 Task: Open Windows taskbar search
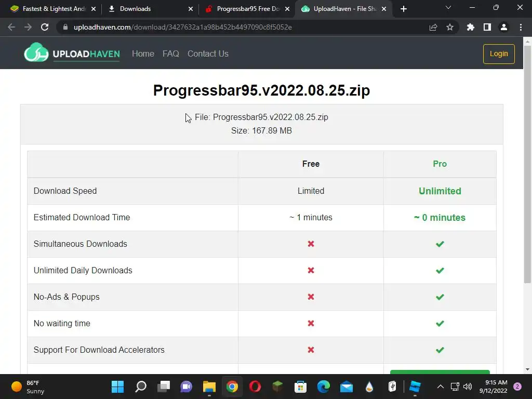(140, 387)
